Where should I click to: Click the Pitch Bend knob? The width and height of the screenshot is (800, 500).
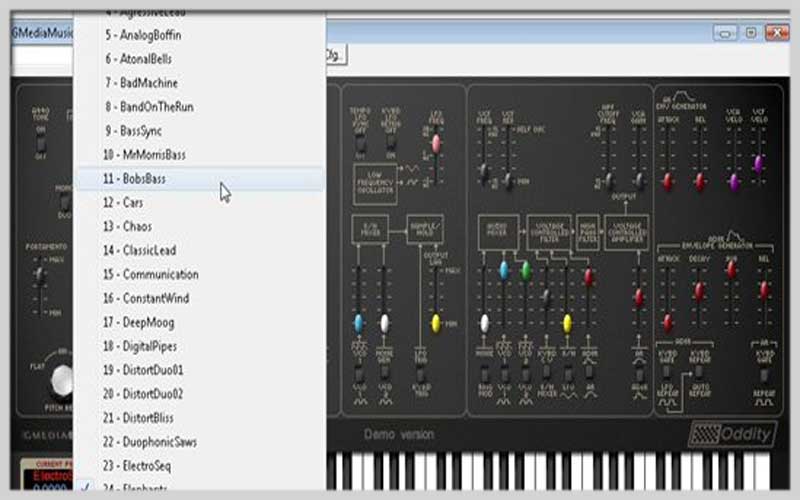coord(63,380)
